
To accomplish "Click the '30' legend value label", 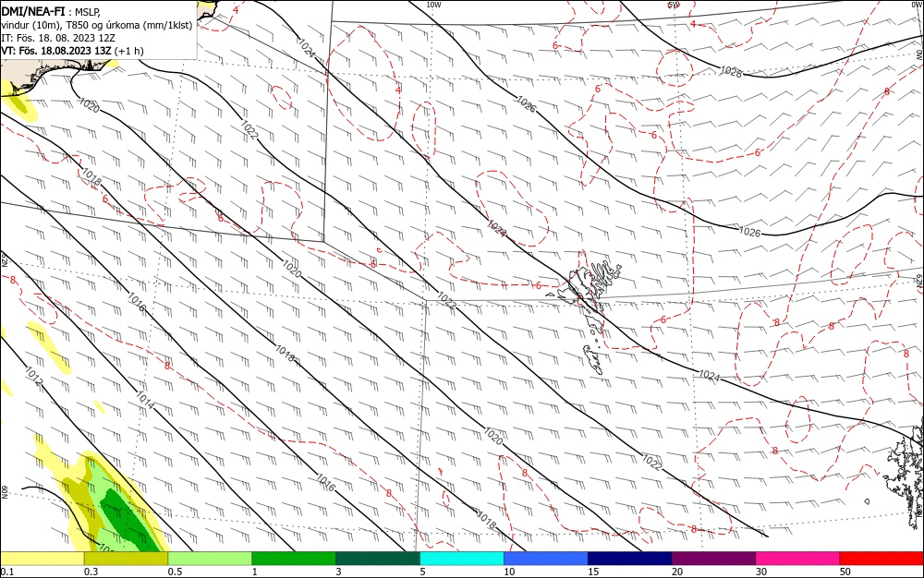I will [x=761, y=572].
